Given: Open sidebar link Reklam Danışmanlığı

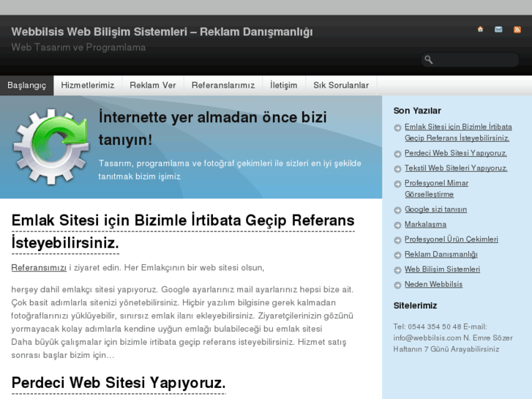Looking at the screenshot, I should pos(441,254).
